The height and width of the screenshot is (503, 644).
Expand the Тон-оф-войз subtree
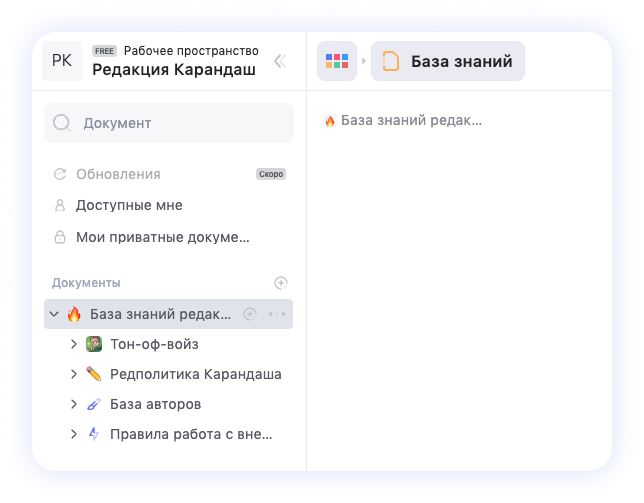(x=74, y=344)
